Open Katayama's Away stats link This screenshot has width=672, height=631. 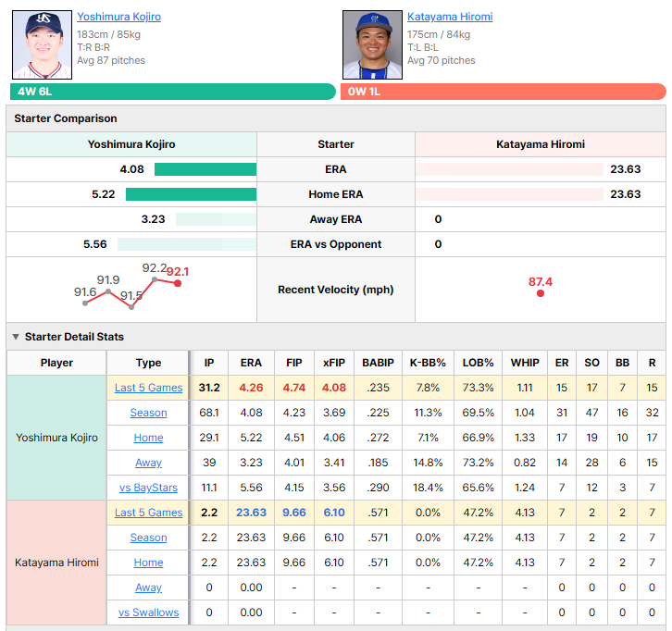click(x=148, y=588)
